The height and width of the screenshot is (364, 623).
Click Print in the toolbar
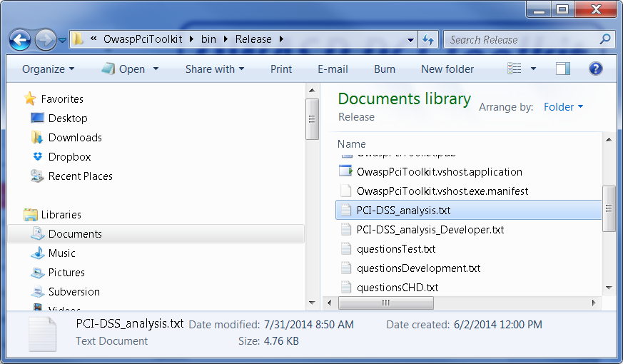[x=281, y=69]
